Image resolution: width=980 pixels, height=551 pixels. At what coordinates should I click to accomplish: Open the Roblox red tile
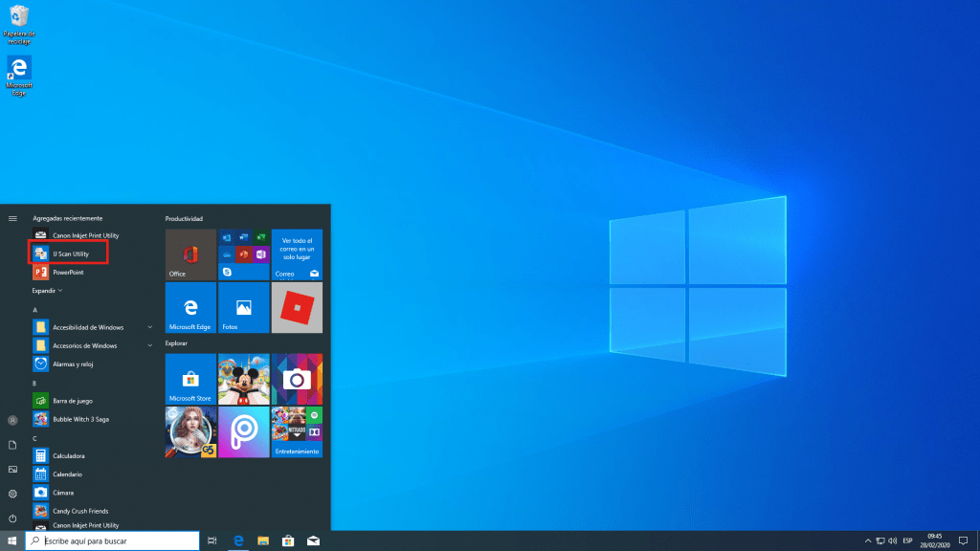[x=297, y=307]
